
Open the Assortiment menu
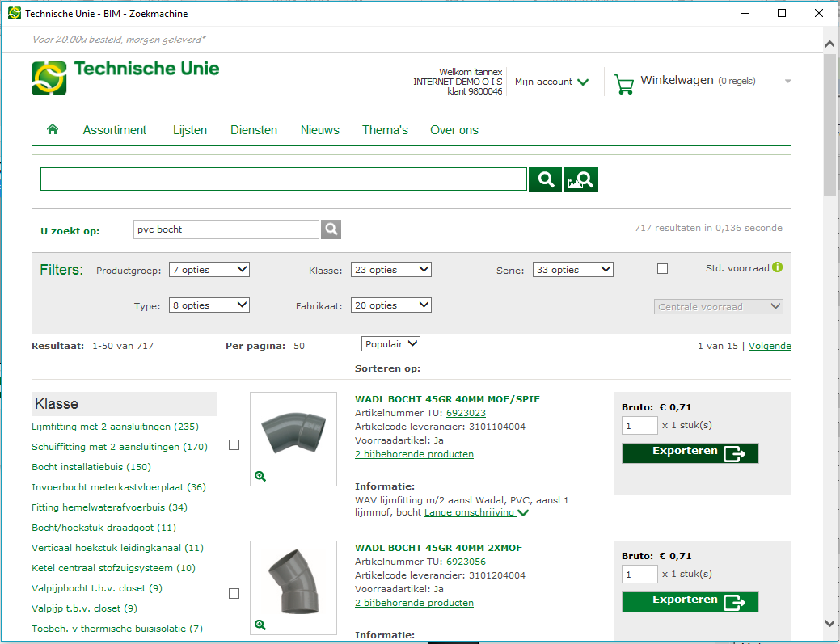[115, 130]
